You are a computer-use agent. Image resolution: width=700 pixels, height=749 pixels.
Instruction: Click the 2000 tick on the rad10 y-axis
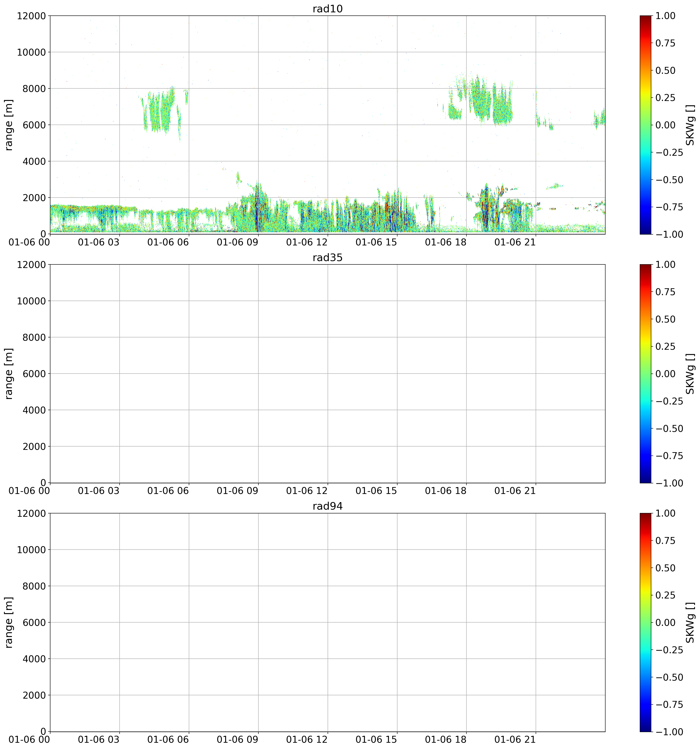(34, 198)
